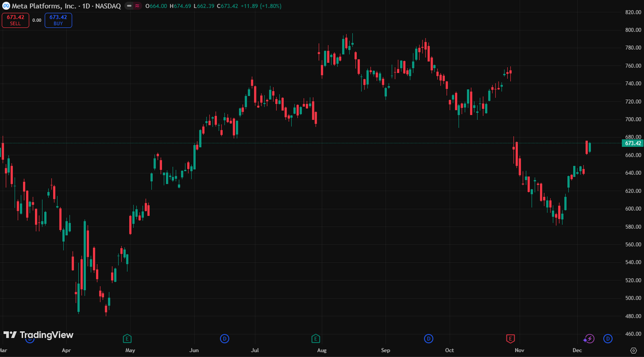The image size is (644, 357).
Task: Open the red earnings marker near November
Action: (511, 338)
